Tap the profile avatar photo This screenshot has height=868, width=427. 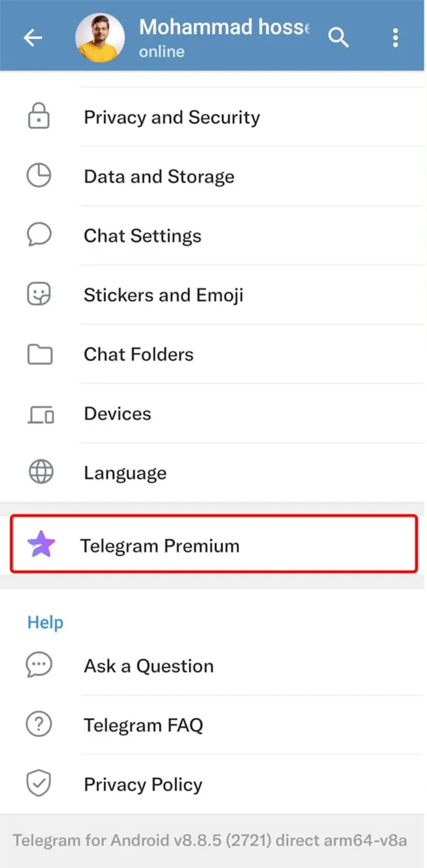[100, 37]
